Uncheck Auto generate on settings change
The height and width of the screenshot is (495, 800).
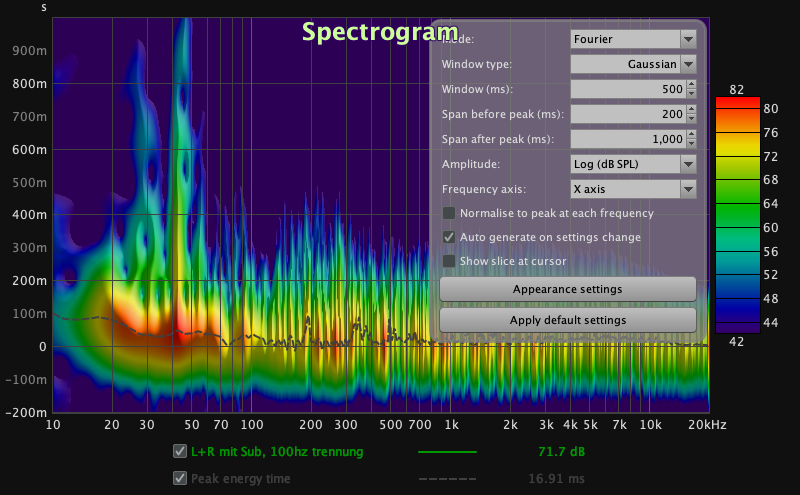pyautogui.click(x=449, y=237)
